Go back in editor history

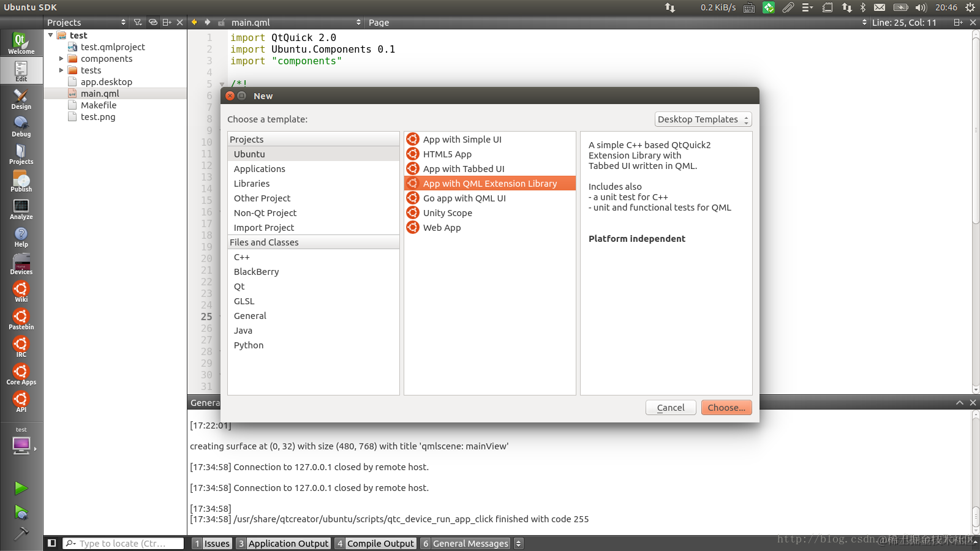point(194,23)
